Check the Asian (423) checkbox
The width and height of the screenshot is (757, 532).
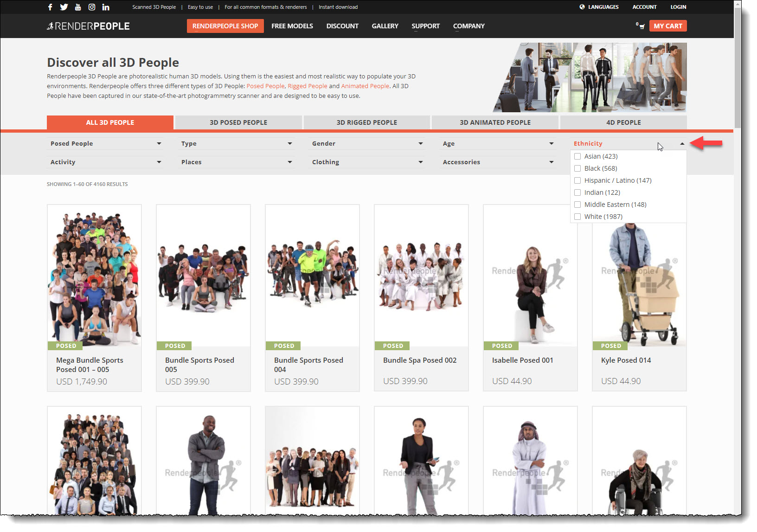pos(577,156)
